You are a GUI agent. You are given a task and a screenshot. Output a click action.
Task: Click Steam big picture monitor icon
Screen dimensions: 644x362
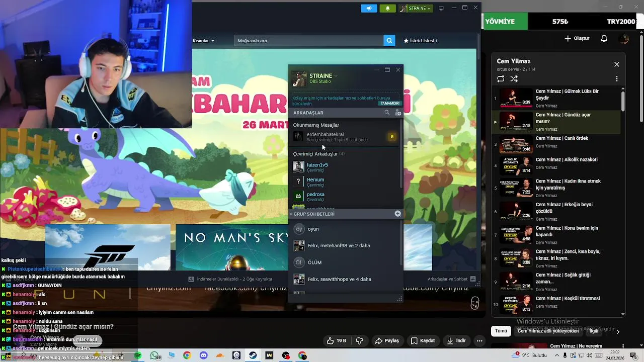[441, 8]
